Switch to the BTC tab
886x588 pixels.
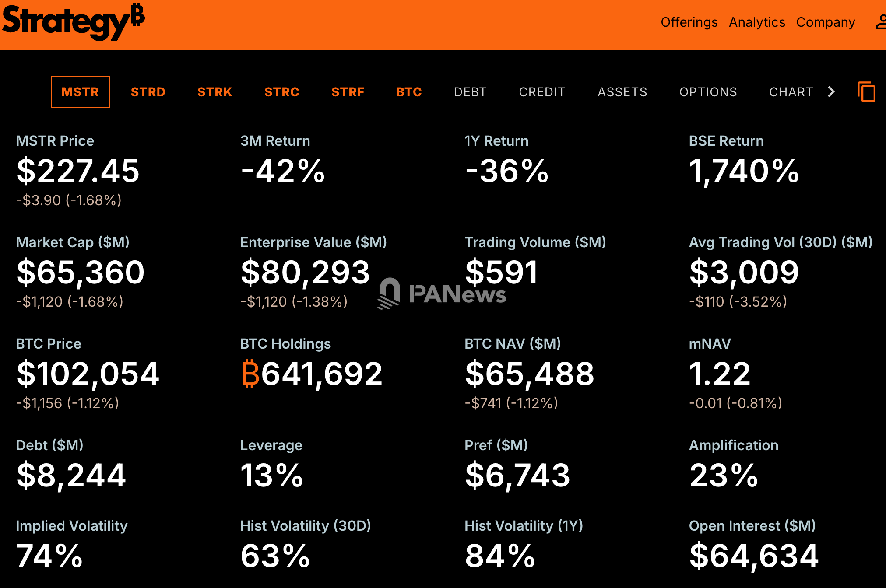coord(409,92)
